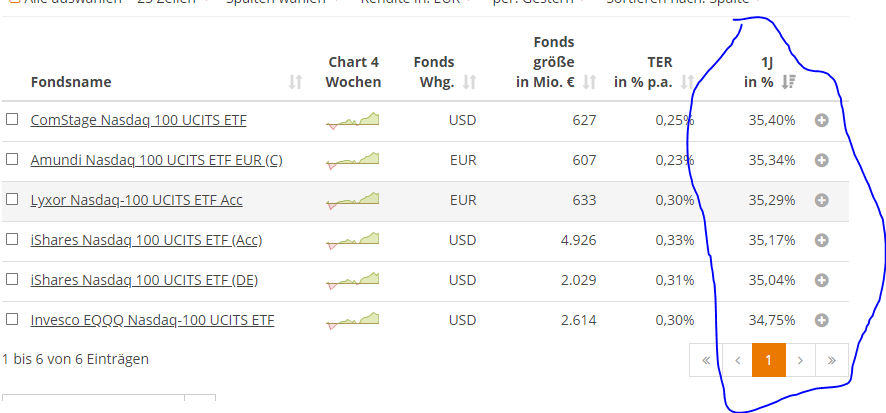Sort by Fonds Whg. column arrows

tap(470, 82)
